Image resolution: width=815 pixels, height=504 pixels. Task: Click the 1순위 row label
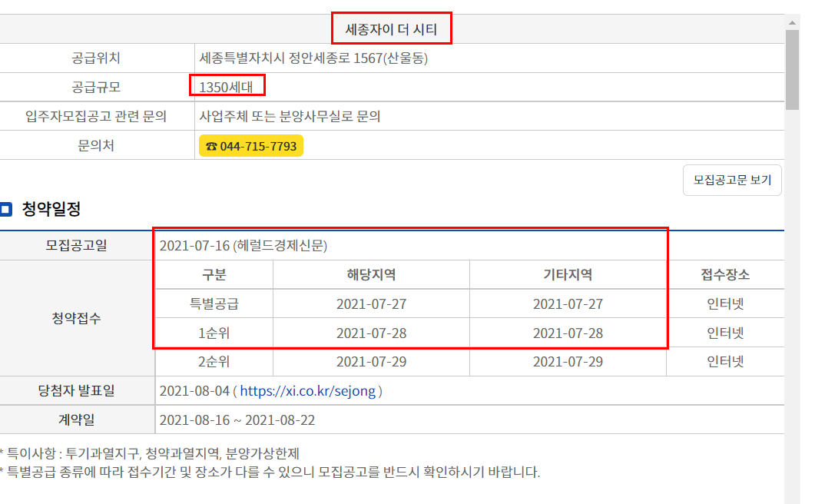point(214,333)
